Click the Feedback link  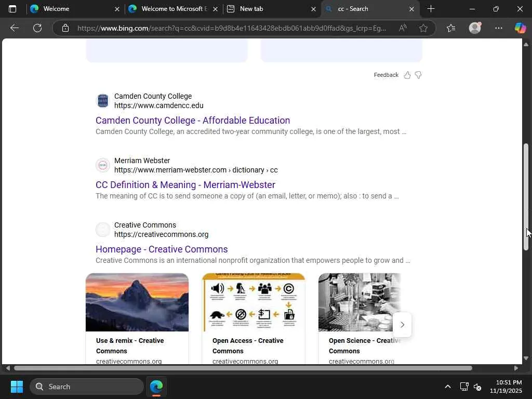386,75
